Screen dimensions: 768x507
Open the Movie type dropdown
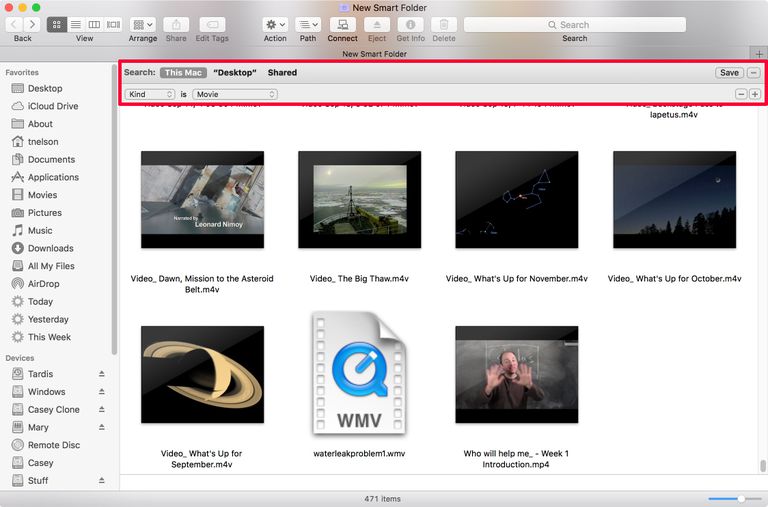coord(235,94)
